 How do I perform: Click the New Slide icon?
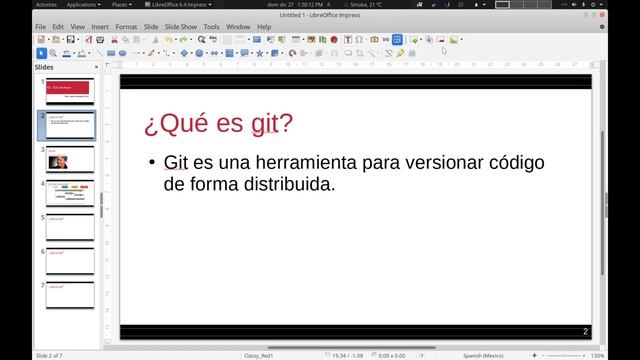(414, 40)
